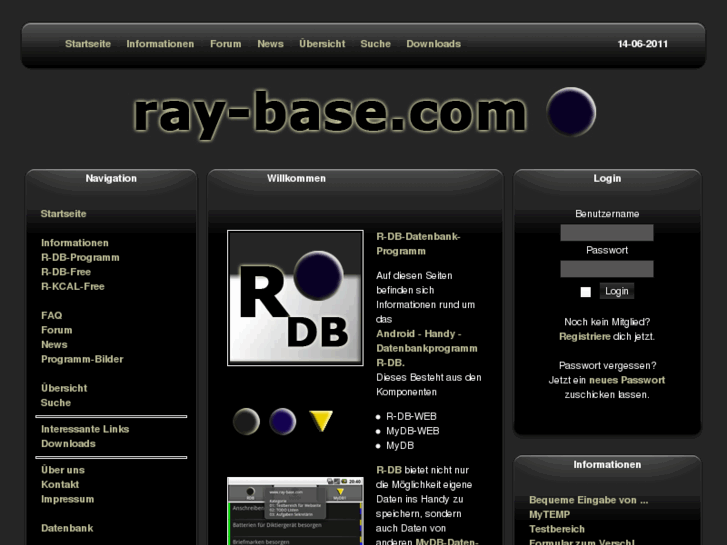Open the 'Bequeme Eingabe von ...' info link
The width and height of the screenshot is (727, 545).
[588, 500]
